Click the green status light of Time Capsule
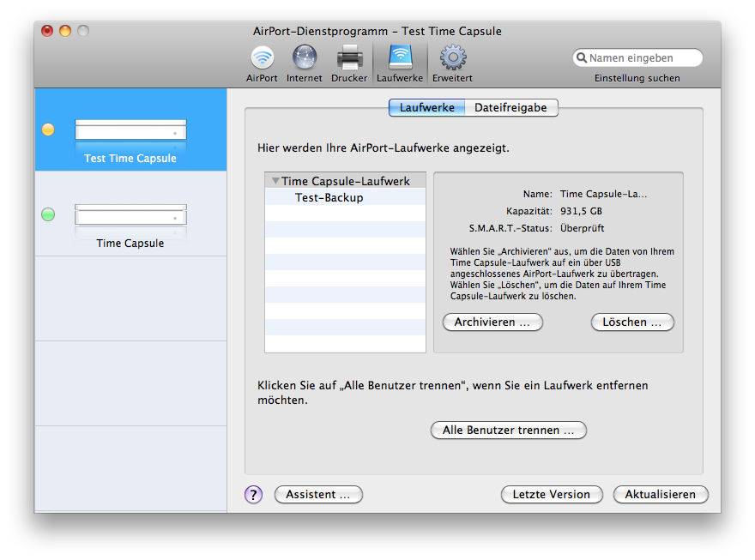The width and height of the screenshot is (755, 560). click(x=48, y=214)
